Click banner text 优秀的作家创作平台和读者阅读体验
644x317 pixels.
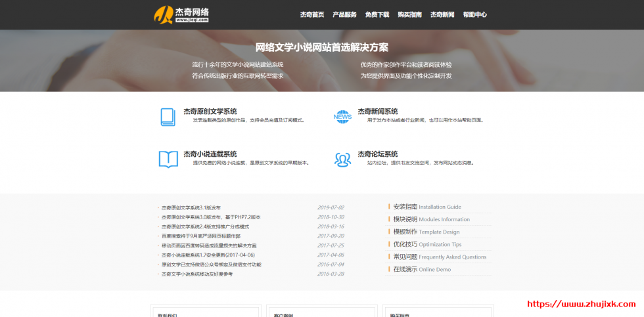click(406, 65)
